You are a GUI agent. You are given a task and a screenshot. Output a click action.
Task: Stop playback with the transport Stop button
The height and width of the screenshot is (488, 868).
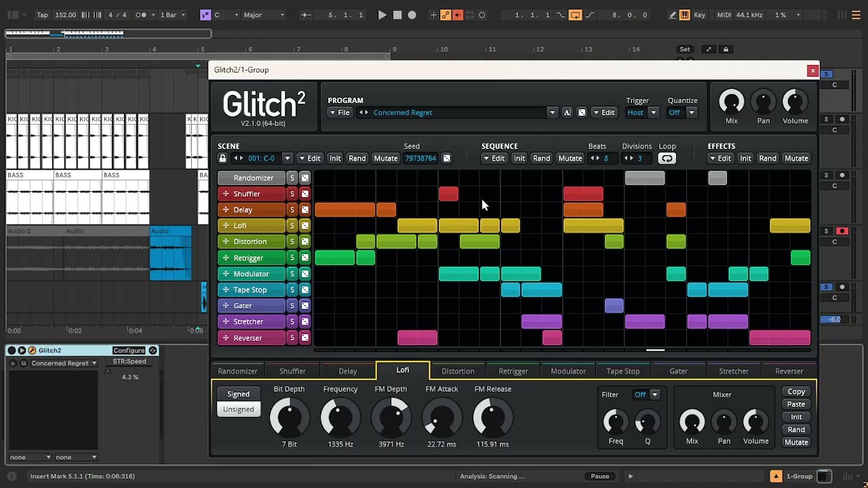coord(397,15)
